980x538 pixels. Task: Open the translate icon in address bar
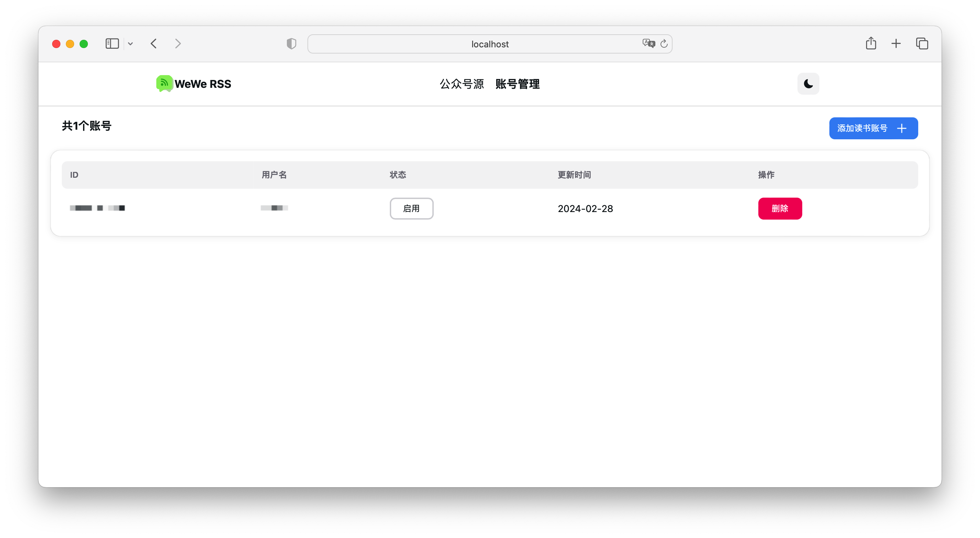tap(648, 43)
